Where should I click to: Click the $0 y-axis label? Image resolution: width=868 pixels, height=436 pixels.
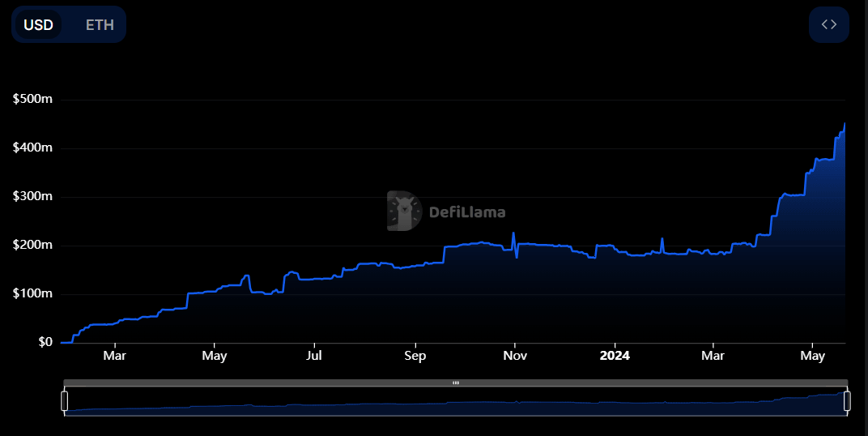[x=45, y=342]
